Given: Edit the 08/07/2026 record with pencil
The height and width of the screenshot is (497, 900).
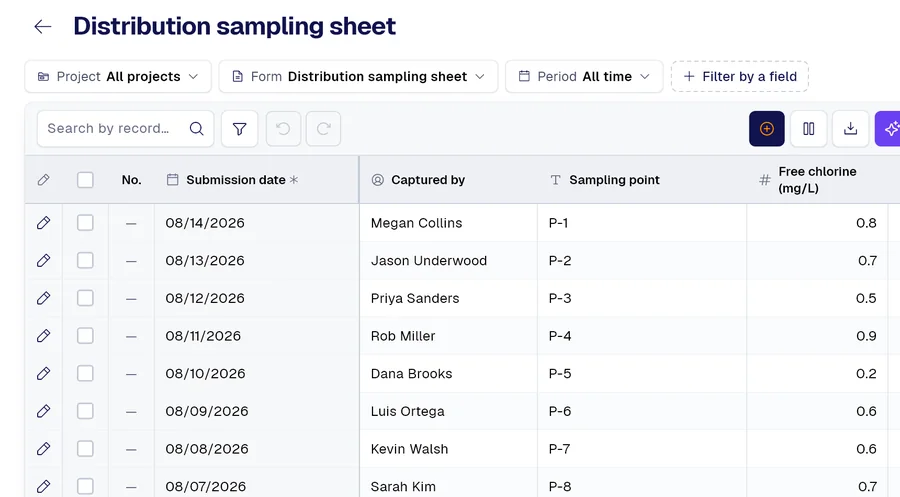Looking at the screenshot, I should pos(44,487).
